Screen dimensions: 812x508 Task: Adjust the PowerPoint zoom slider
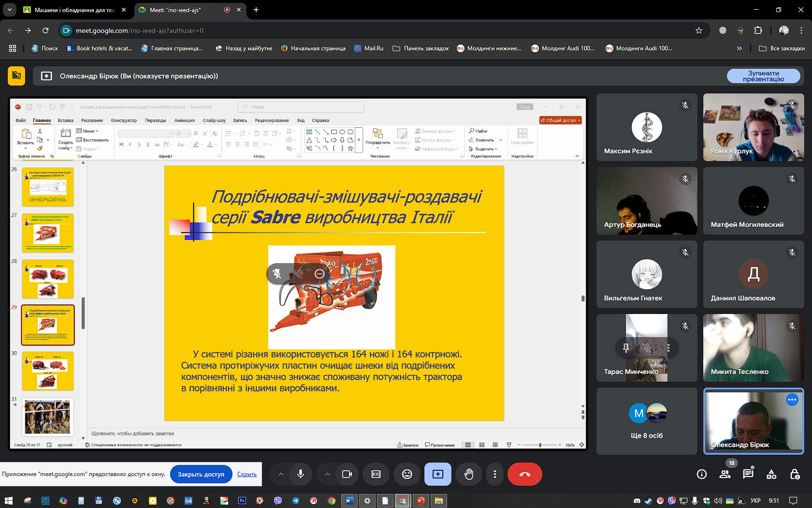[x=540, y=445]
